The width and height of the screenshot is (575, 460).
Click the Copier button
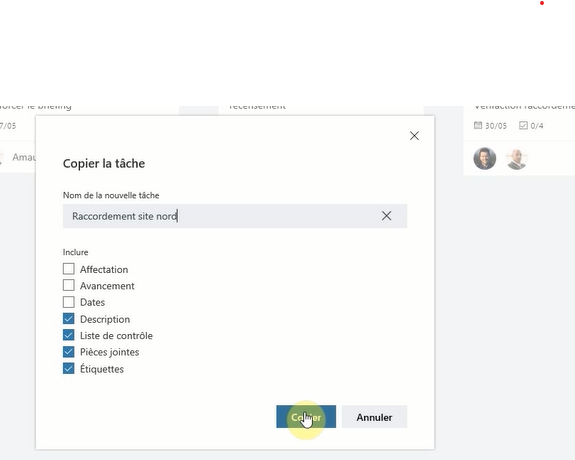pyautogui.click(x=306, y=417)
